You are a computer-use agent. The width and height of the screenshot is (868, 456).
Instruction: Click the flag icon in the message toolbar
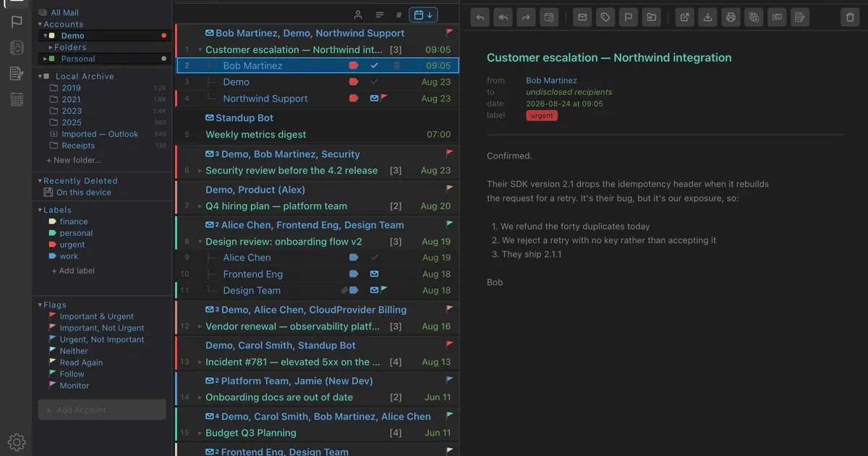click(628, 17)
